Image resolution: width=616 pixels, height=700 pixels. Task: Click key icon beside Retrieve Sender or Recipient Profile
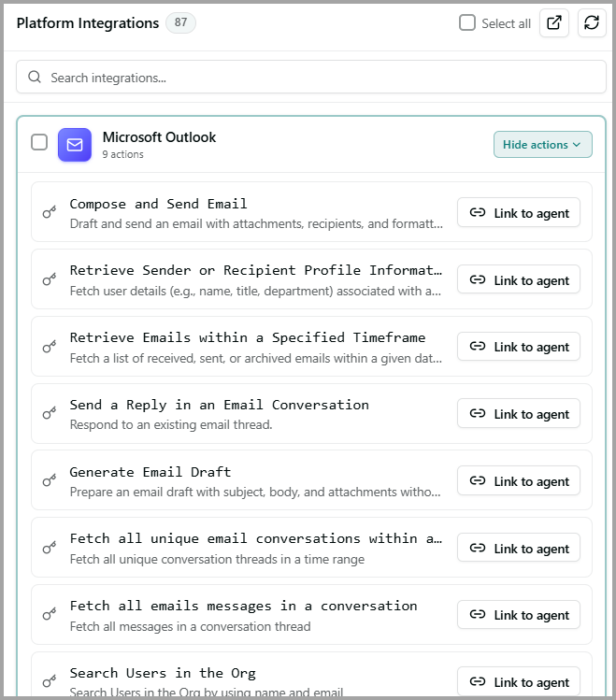(x=50, y=279)
